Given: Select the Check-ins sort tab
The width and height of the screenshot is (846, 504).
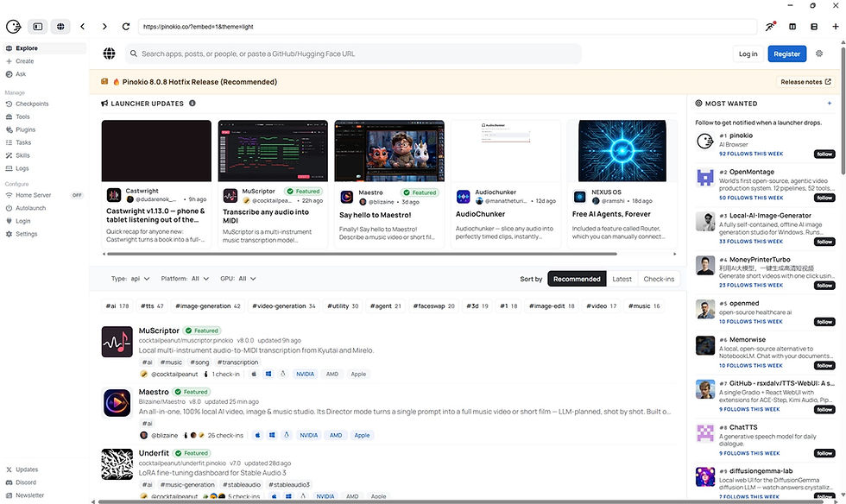Looking at the screenshot, I should [x=658, y=279].
